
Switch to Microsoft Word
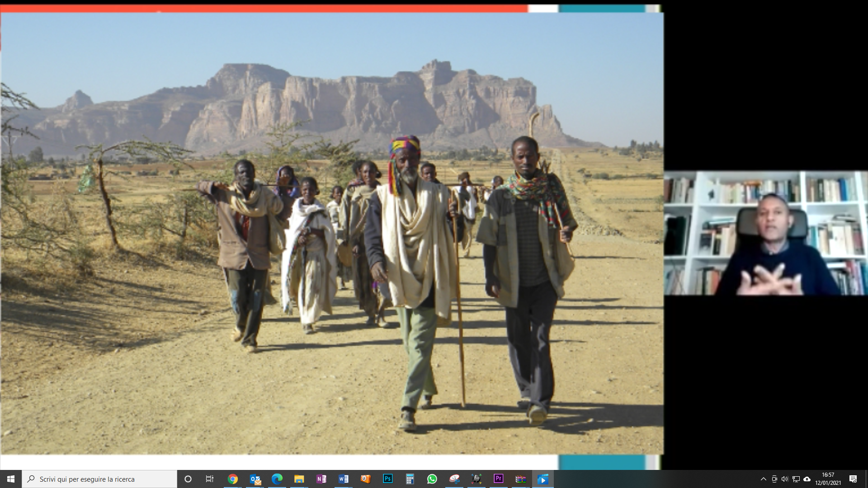tap(344, 479)
